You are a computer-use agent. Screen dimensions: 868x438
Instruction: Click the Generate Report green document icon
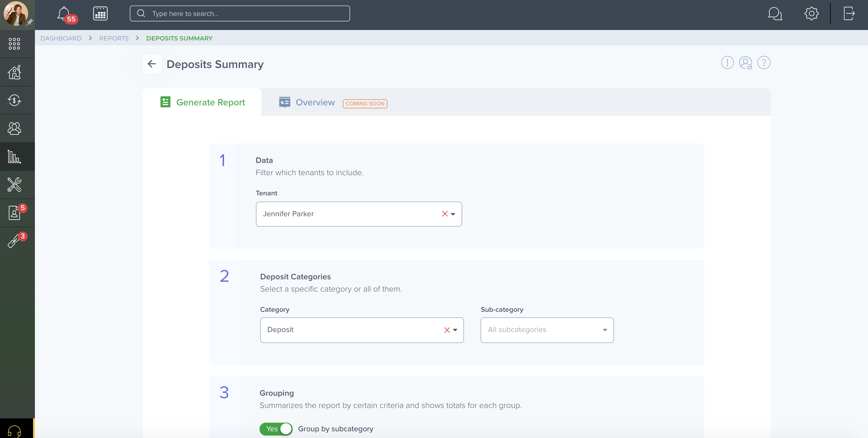[x=165, y=102]
